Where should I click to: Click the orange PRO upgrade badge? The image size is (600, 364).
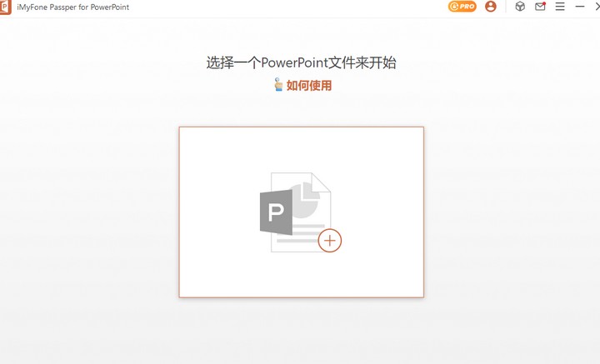click(462, 7)
